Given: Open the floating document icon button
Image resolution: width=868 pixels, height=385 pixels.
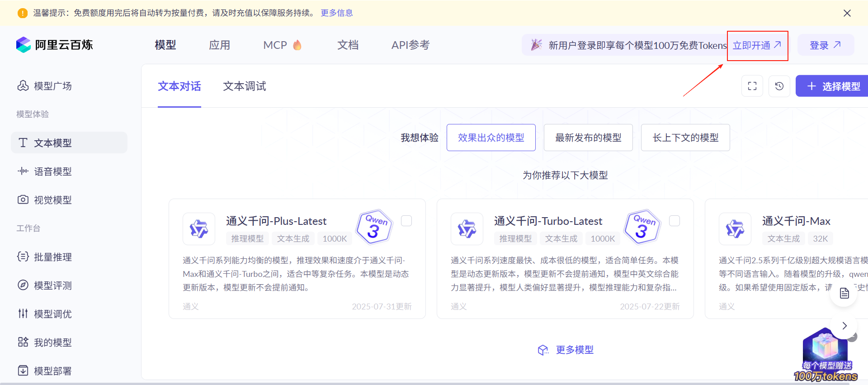Looking at the screenshot, I should pyautogui.click(x=844, y=294).
